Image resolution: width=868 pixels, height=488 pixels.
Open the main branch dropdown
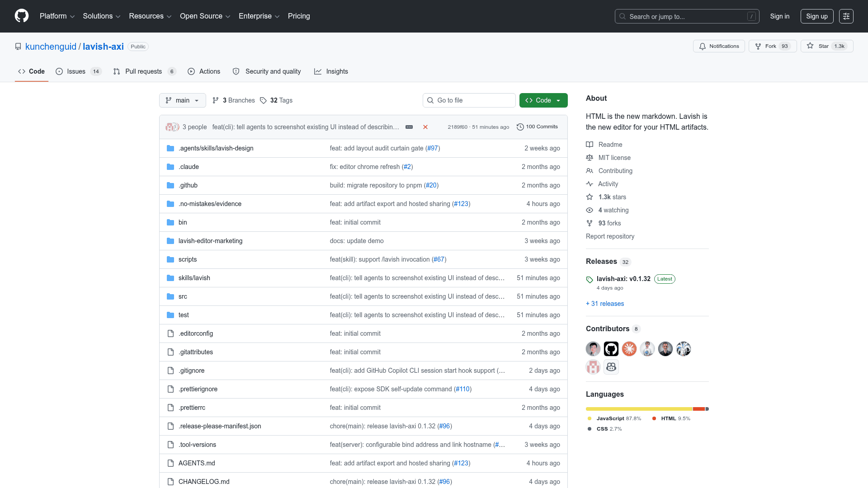pos(183,100)
